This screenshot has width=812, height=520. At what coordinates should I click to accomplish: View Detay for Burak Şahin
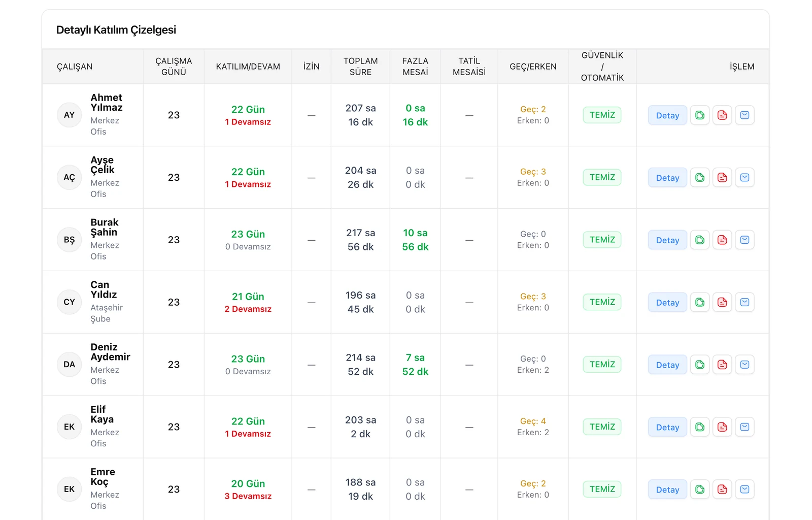click(x=667, y=240)
